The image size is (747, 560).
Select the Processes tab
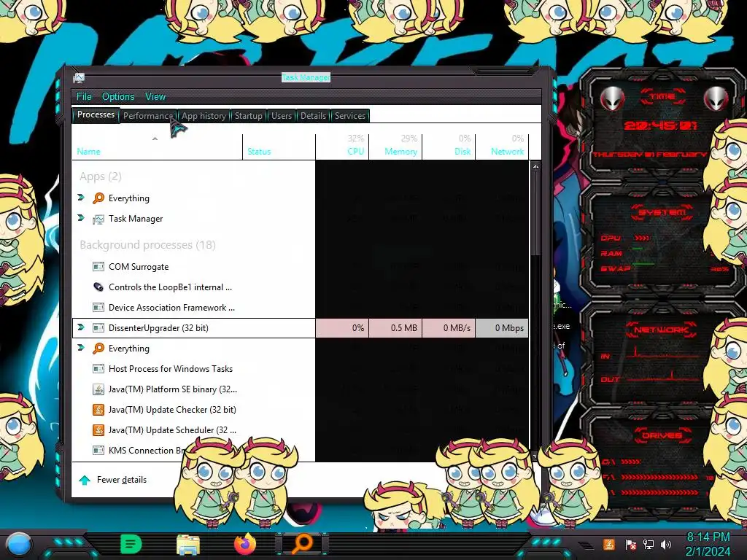tap(96, 114)
